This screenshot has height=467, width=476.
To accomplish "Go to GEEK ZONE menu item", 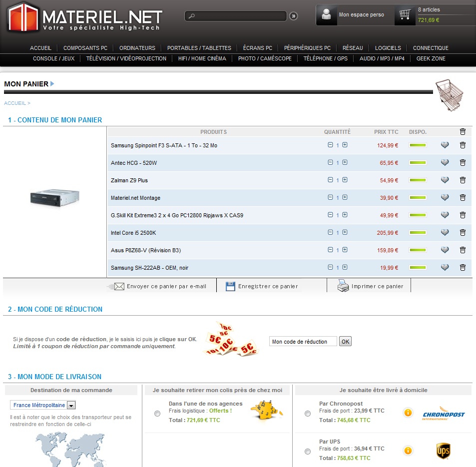I will (431, 58).
